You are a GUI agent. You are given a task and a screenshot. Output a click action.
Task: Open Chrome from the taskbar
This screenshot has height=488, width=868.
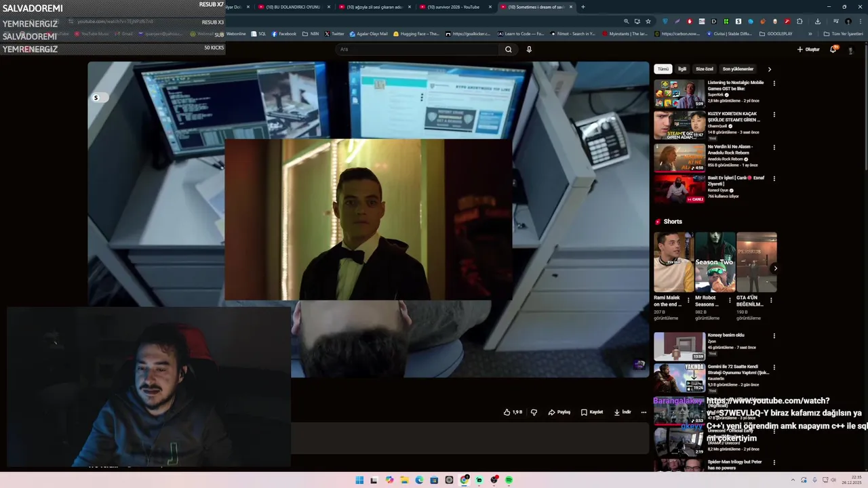[464, 480]
